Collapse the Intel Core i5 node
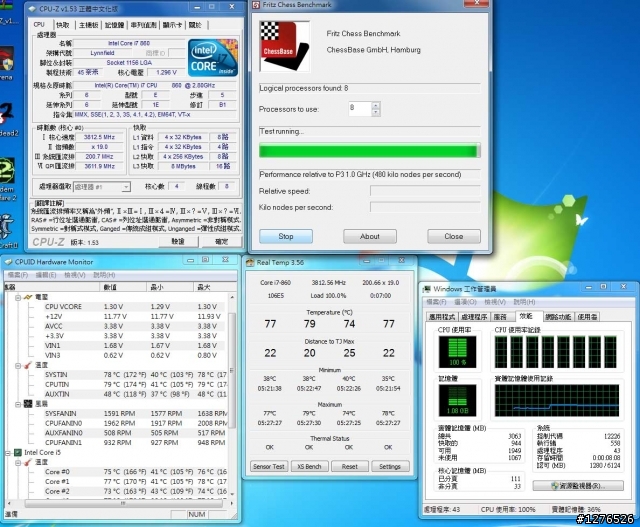Screen dimensions: 640x527 point(8,453)
